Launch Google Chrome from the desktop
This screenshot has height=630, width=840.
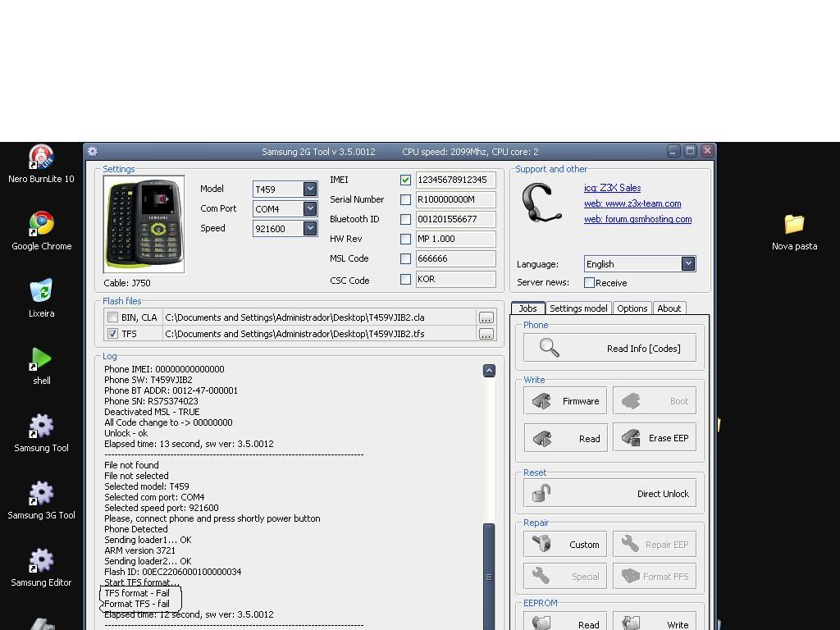41,231
